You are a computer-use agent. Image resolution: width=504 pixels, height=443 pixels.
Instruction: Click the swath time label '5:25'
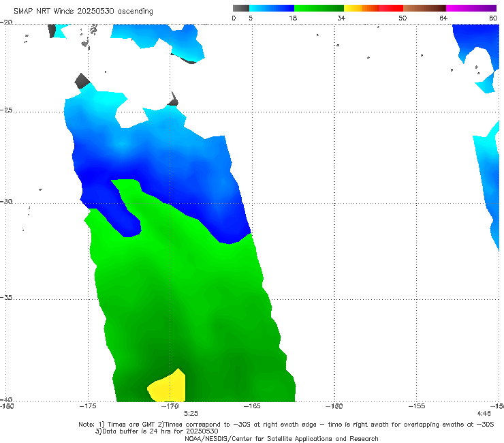click(191, 414)
